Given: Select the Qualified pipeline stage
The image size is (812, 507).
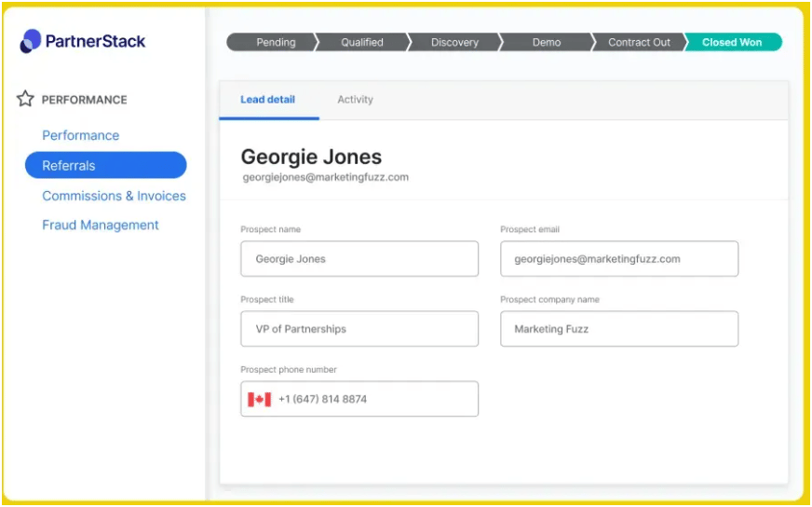Looking at the screenshot, I should point(362,42).
